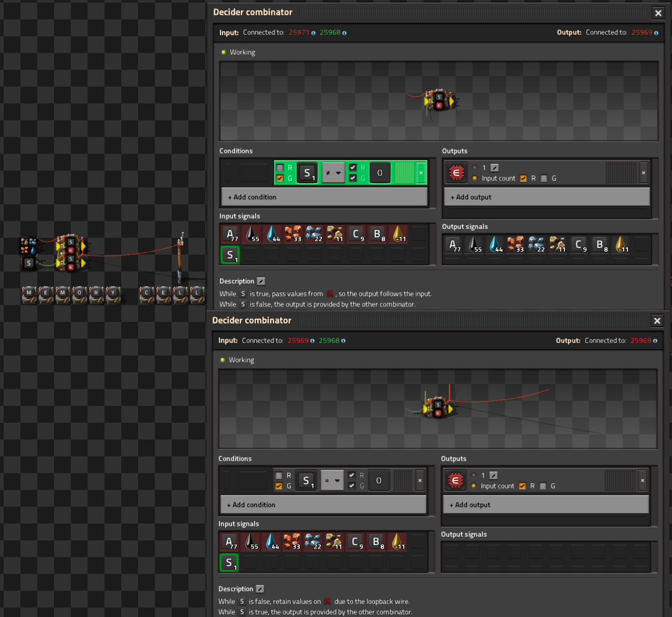This screenshot has width=672, height=617.
Task: Click the constant 0 field in top condition
Action: 380,173
